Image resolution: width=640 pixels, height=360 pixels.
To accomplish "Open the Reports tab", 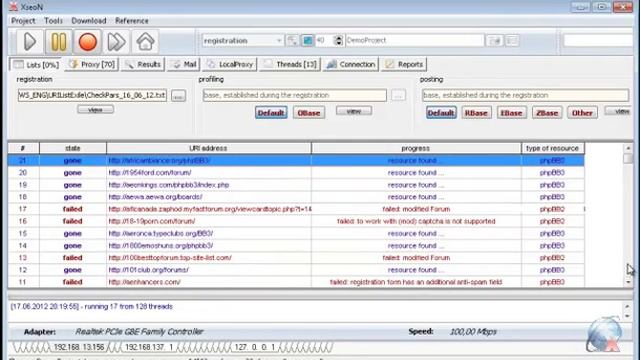I will [404, 64].
